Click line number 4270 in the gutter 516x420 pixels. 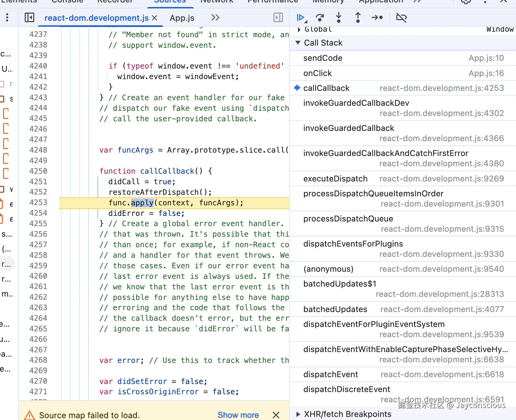click(38, 381)
